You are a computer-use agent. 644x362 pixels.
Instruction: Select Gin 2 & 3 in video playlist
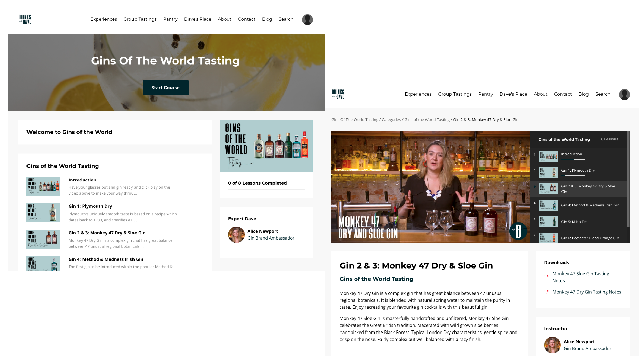pyautogui.click(x=579, y=189)
